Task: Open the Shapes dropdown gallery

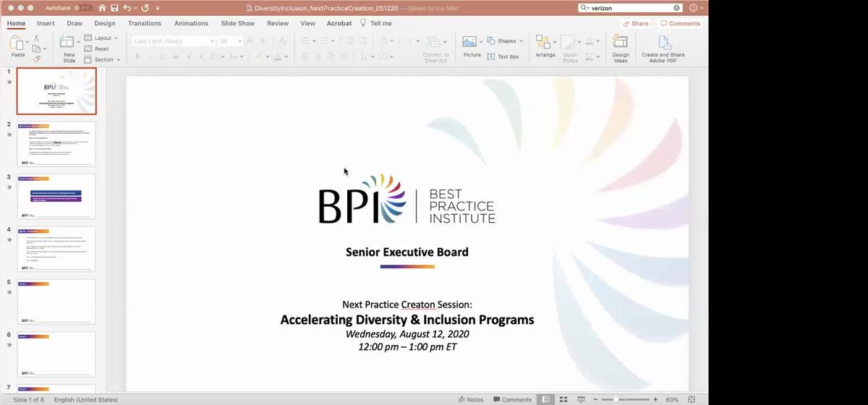Action: (x=505, y=41)
